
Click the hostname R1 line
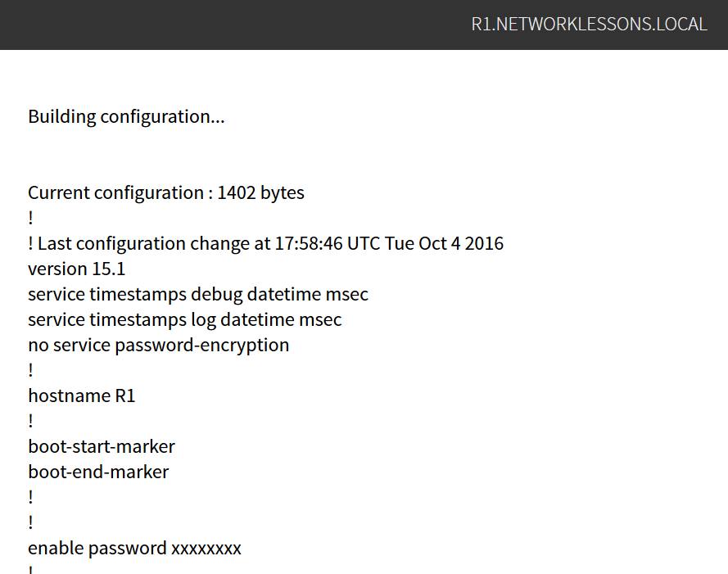82,395
